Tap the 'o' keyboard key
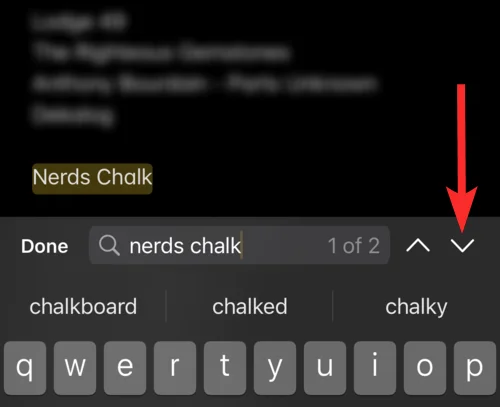This screenshot has height=407, width=500. (x=425, y=368)
